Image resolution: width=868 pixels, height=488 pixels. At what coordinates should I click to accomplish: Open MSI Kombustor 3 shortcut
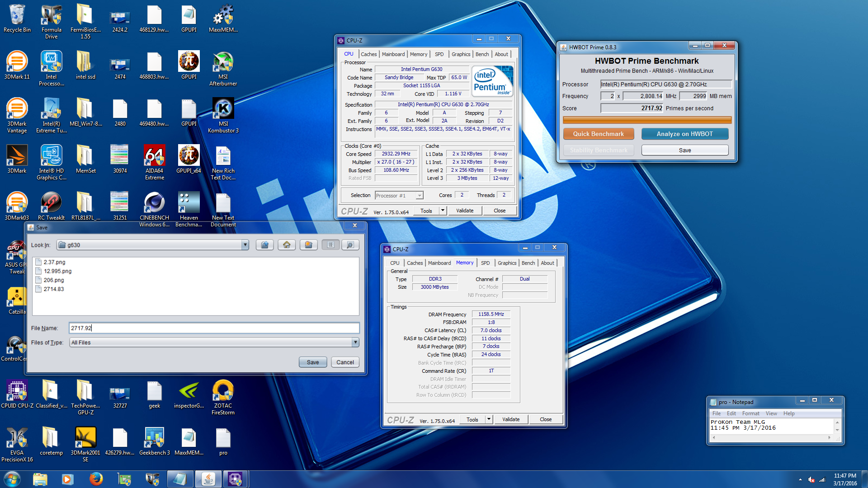coord(223,116)
